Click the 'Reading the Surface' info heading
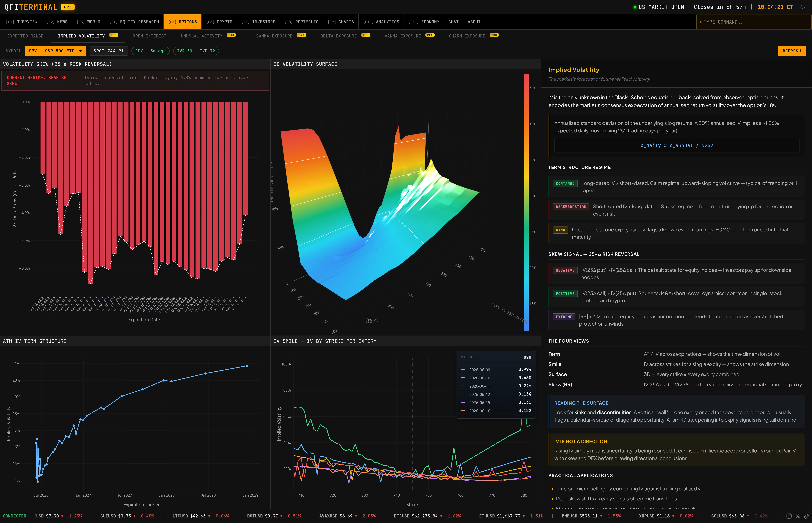This screenshot has width=812, height=523. pos(581,403)
